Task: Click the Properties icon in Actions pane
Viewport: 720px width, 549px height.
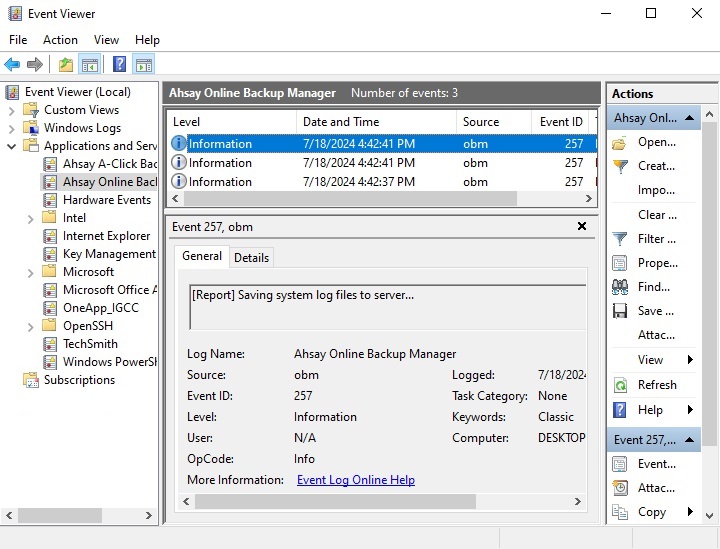Action: point(619,263)
